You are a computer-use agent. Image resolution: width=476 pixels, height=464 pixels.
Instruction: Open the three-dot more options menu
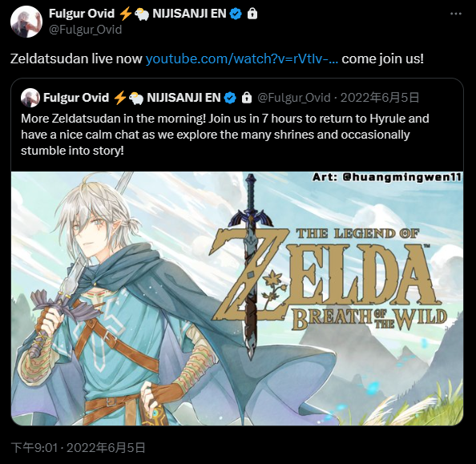click(456, 14)
